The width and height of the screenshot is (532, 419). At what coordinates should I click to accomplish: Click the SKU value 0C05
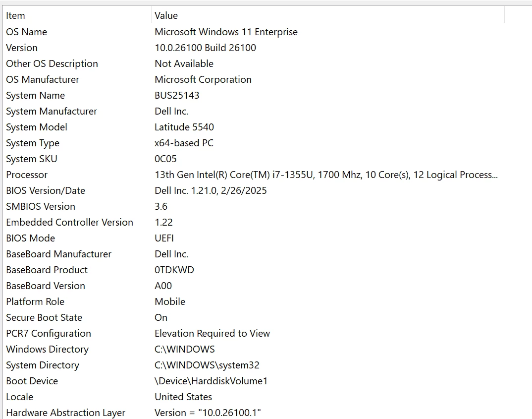point(165,159)
